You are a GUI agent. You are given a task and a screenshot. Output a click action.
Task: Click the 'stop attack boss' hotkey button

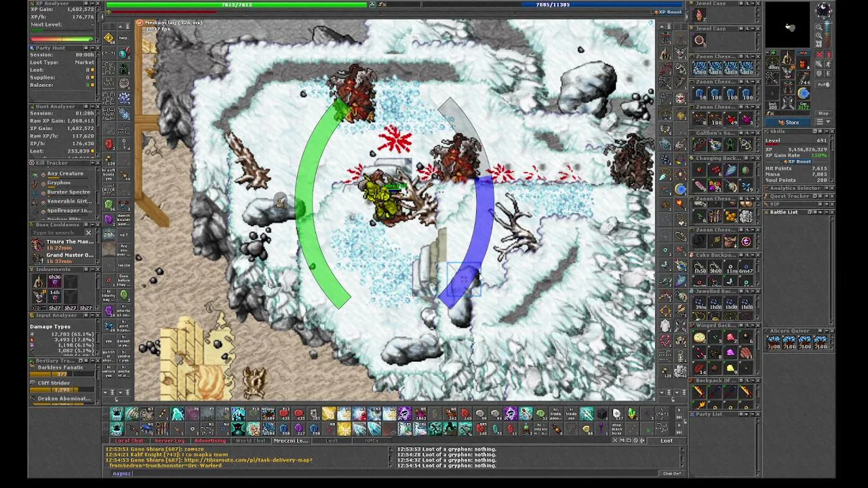(616, 428)
